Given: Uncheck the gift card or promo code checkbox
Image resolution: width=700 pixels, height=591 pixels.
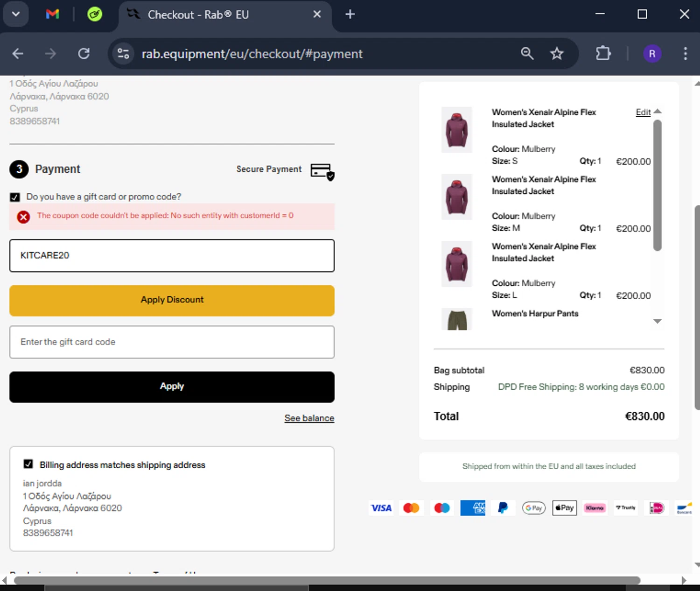Looking at the screenshot, I should [x=15, y=197].
